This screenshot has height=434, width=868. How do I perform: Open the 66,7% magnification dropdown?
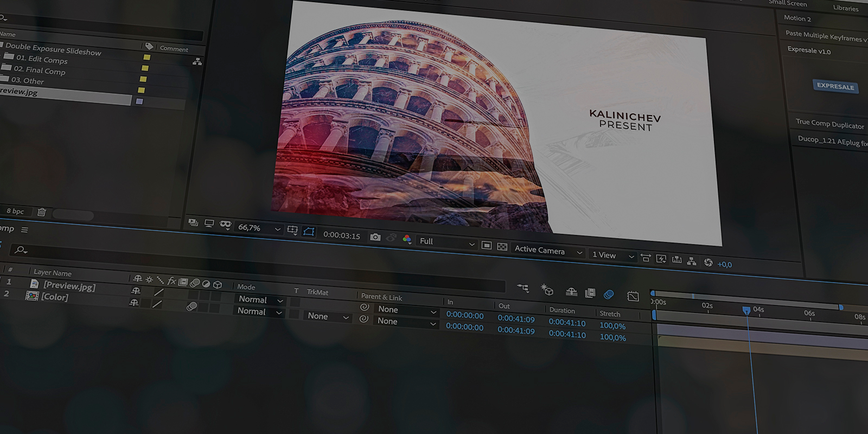tap(259, 228)
